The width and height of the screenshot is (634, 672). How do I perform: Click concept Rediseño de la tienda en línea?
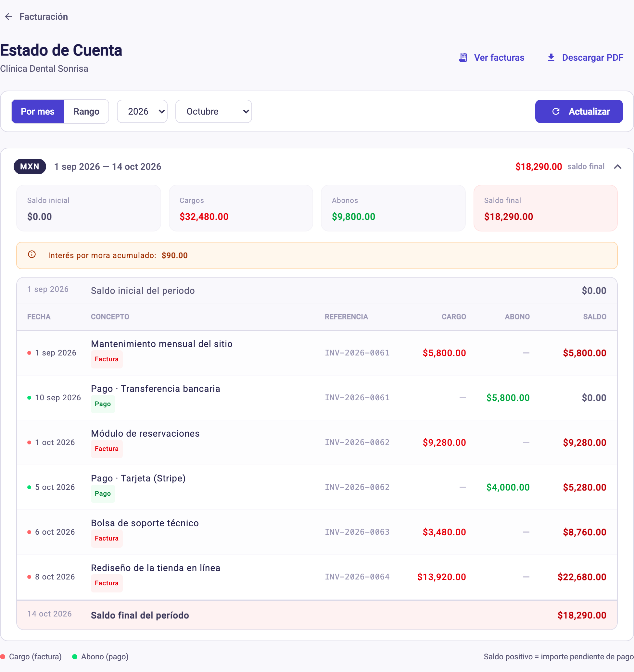click(x=156, y=568)
